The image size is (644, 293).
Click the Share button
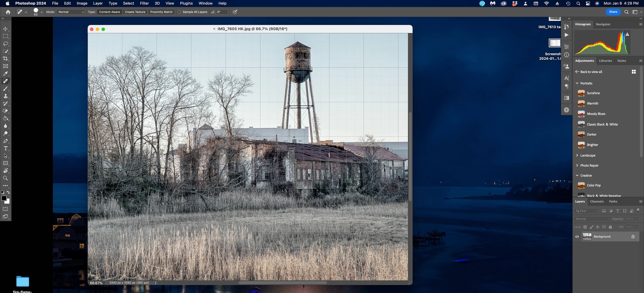point(613,12)
